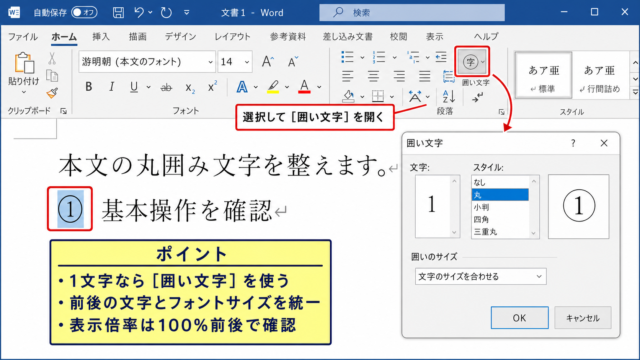Screen dimensions: 640x360
Task: Toggle Subscript formatting
Action: point(190,87)
